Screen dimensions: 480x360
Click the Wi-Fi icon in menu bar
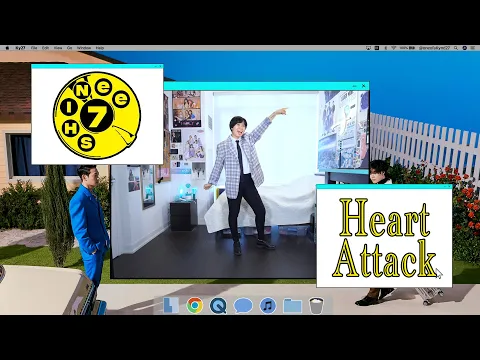pyautogui.click(x=394, y=48)
